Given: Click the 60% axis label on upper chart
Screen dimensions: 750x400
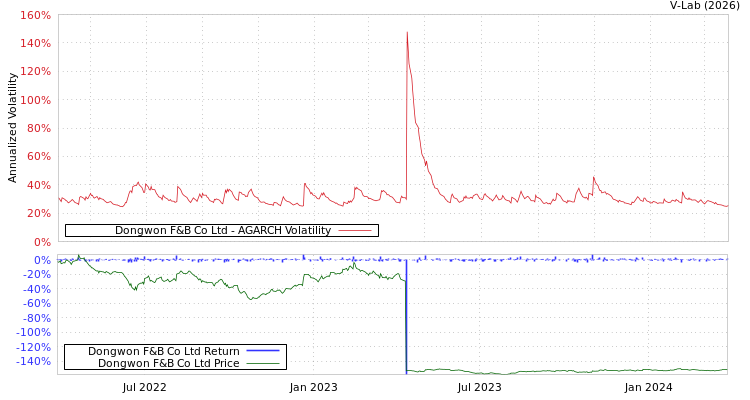Looking at the screenshot, I should pyautogui.click(x=38, y=157).
